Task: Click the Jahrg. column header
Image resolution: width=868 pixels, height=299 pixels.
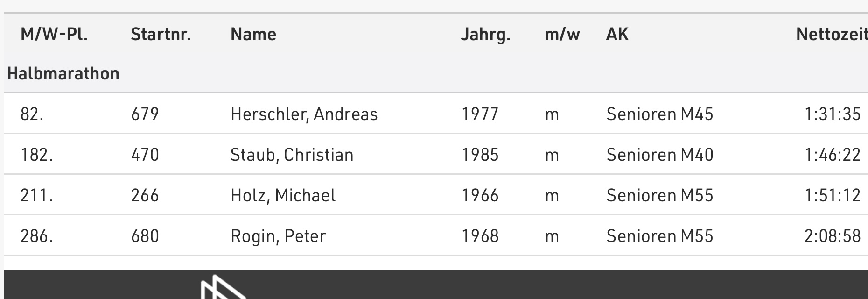Action: click(x=485, y=35)
